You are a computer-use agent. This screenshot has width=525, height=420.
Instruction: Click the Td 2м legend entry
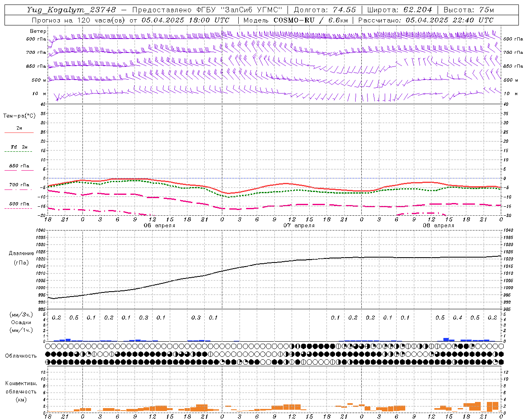(19, 147)
